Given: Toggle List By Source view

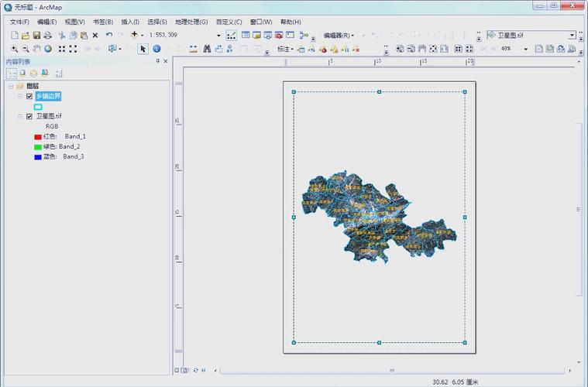Looking at the screenshot, I should 22,74.
